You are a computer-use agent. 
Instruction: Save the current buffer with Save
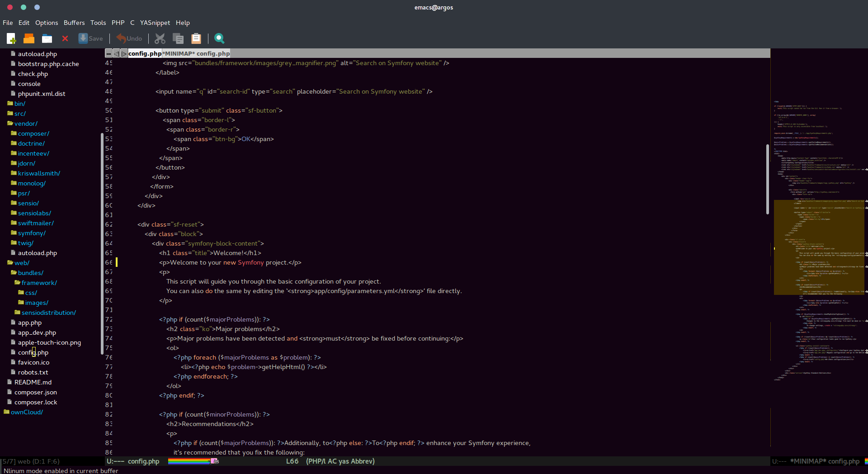pos(90,38)
